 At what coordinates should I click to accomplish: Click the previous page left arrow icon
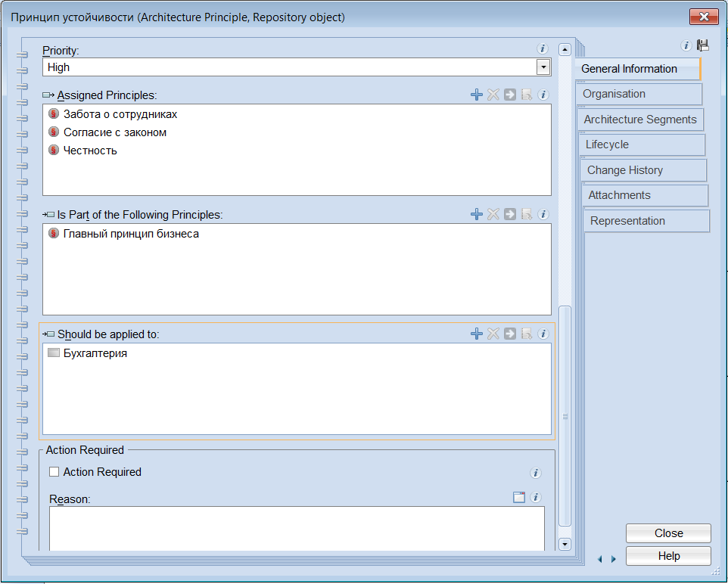click(600, 559)
